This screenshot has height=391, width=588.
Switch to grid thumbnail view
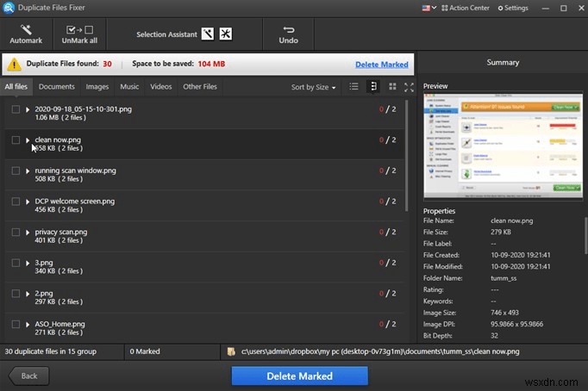[x=392, y=86]
